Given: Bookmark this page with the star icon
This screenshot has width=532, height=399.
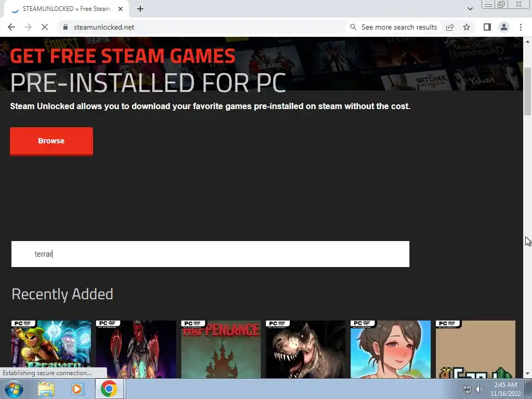Looking at the screenshot, I should pyautogui.click(x=467, y=27).
